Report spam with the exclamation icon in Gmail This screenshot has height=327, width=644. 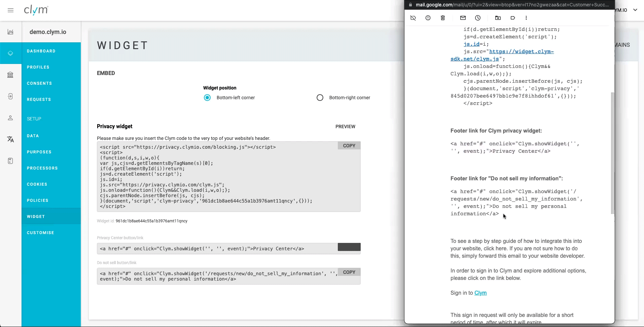[428, 18]
